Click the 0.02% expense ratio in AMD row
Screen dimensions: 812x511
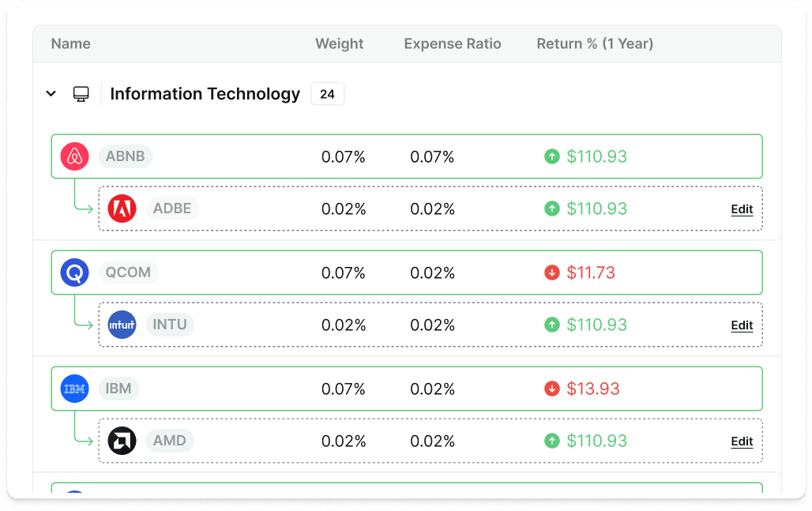[x=432, y=441]
